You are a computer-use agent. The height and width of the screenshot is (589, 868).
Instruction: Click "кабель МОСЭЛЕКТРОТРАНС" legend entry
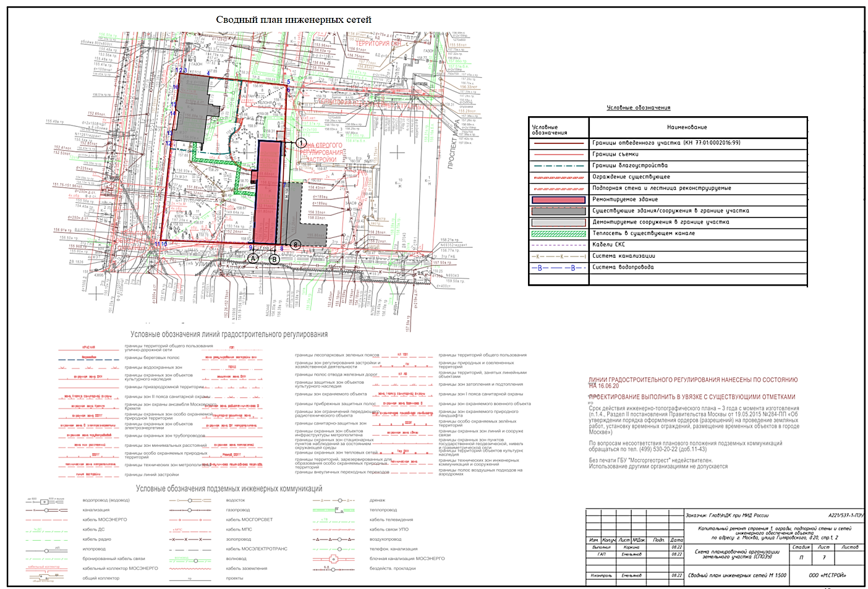tap(257, 549)
